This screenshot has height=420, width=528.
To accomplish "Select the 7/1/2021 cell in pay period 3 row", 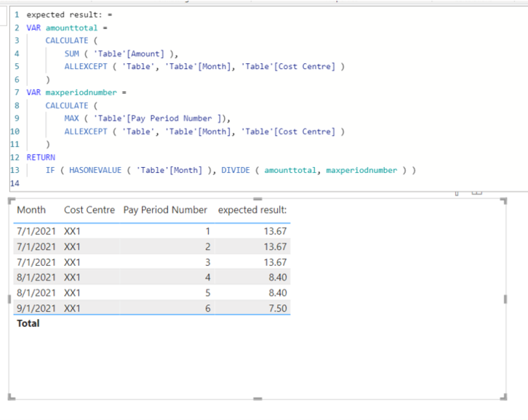I will tap(36, 262).
